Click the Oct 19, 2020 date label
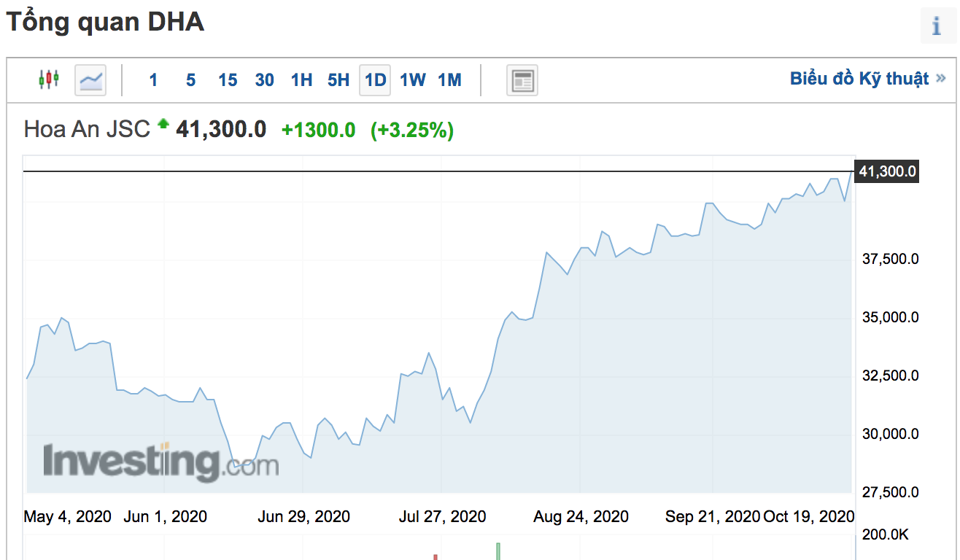Viewport: 960px width, 560px height. pyautogui.click(x=809, y=517)
